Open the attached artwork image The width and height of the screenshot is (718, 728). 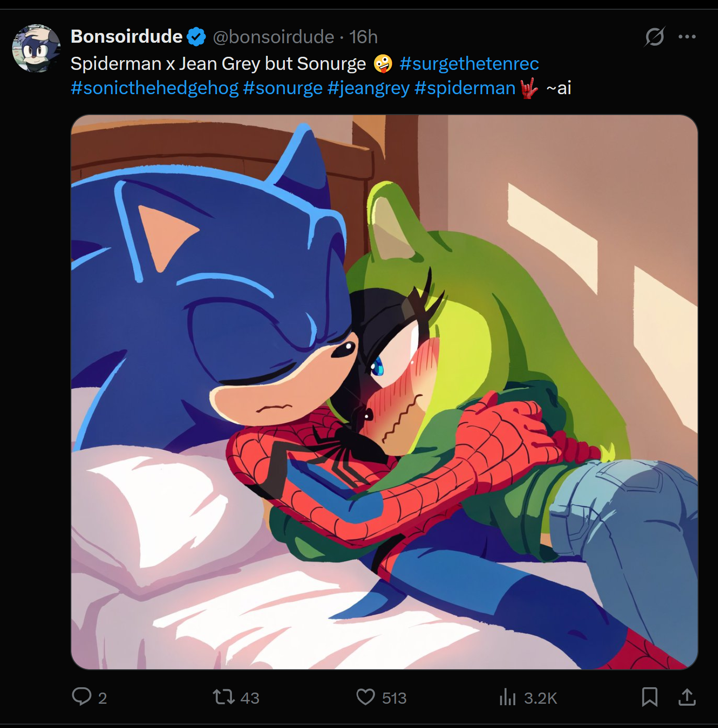tap(384, 392)
